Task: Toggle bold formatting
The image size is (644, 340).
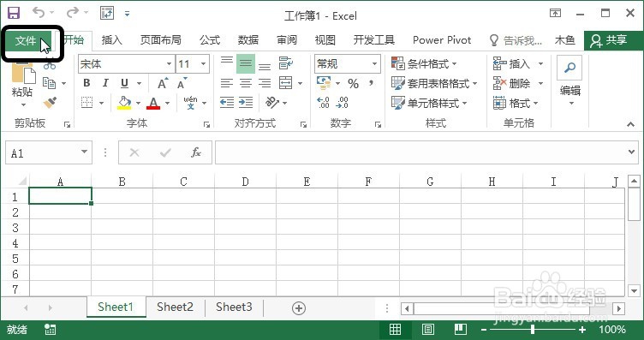Action: coord(86,83)
